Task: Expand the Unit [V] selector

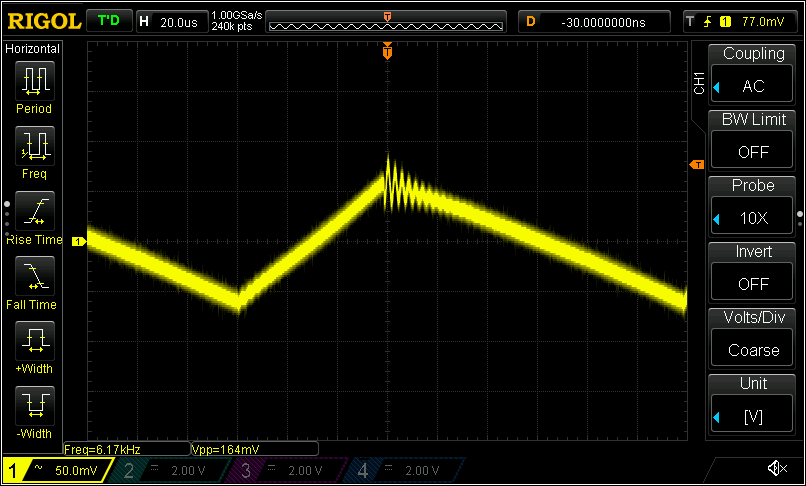Action: pos(753,404)
